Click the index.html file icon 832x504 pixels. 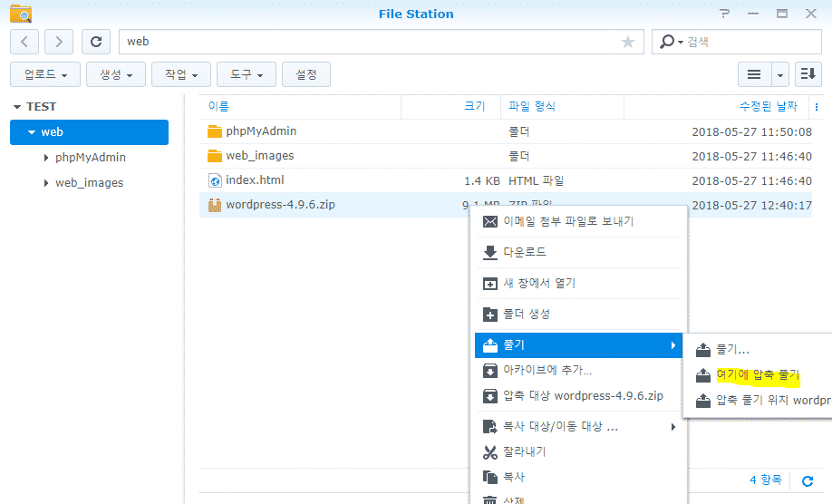coord(215,180)
